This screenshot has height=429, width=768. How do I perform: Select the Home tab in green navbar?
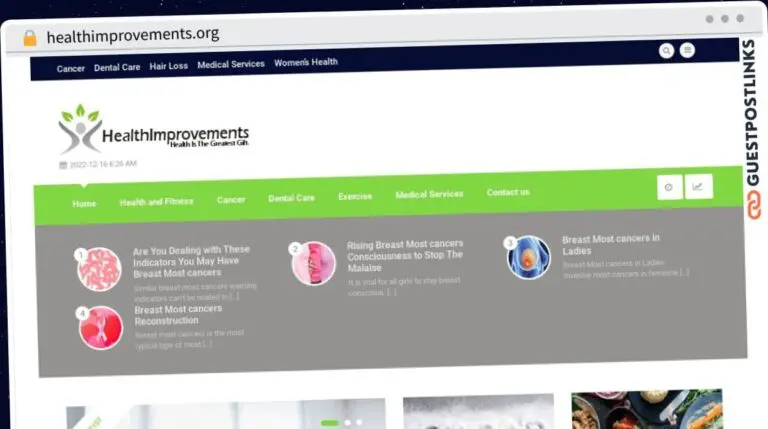84,204
